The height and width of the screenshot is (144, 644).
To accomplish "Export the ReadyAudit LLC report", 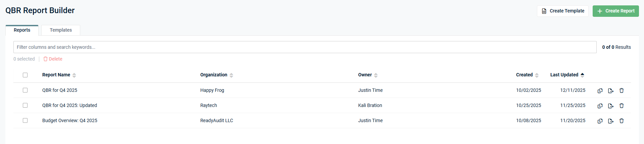I will click(611, 121).
